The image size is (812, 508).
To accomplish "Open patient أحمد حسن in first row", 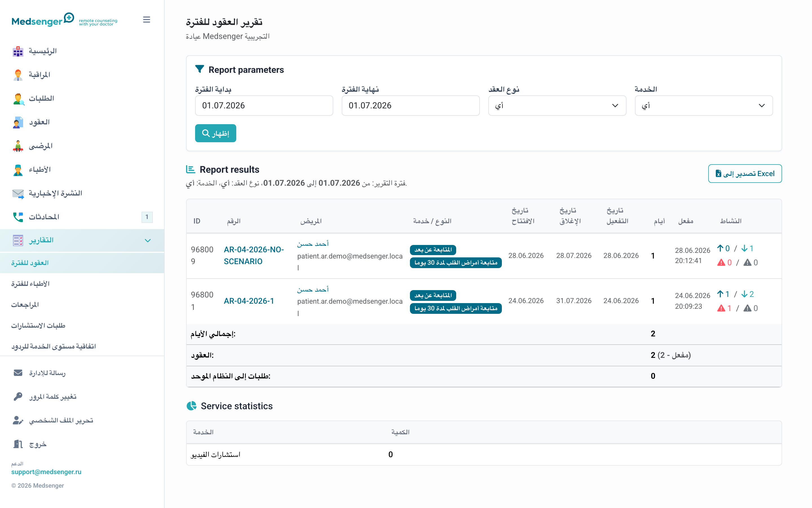I will tap(313, 244).
